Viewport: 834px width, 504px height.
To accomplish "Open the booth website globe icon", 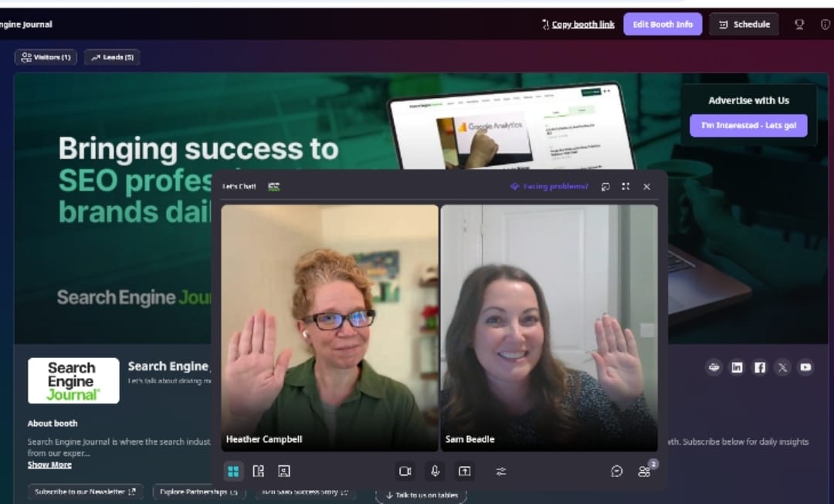I will point(714,367).
